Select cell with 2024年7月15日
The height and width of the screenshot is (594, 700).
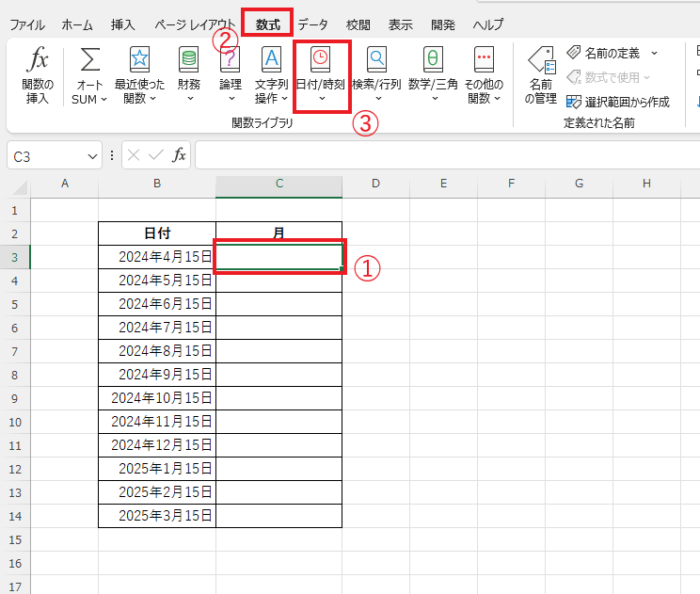157,328
